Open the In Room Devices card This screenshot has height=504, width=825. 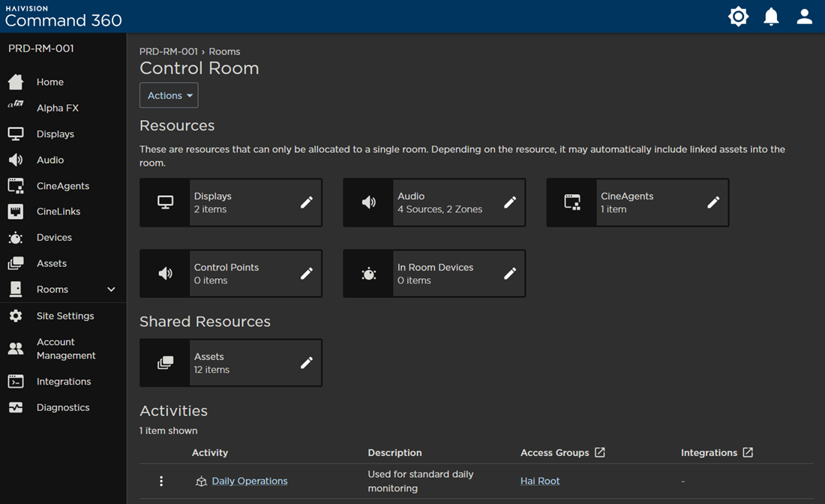tap(434, 274)
